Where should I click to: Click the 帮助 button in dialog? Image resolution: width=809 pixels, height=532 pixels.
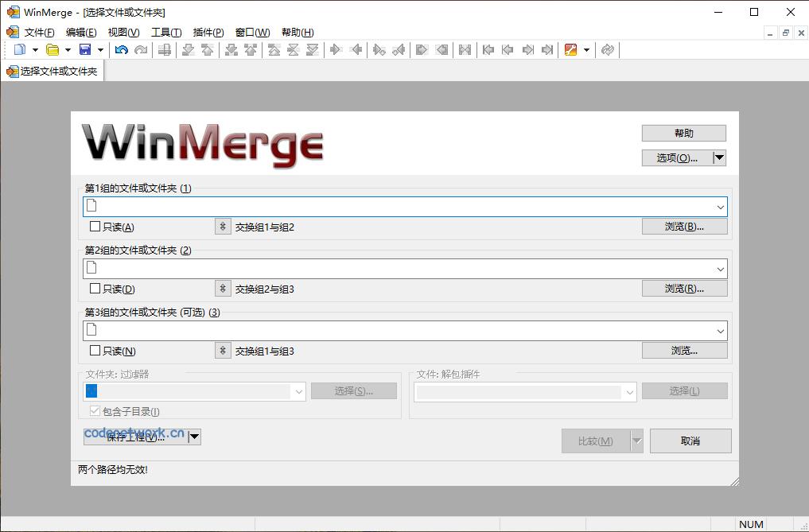(683, 133)
